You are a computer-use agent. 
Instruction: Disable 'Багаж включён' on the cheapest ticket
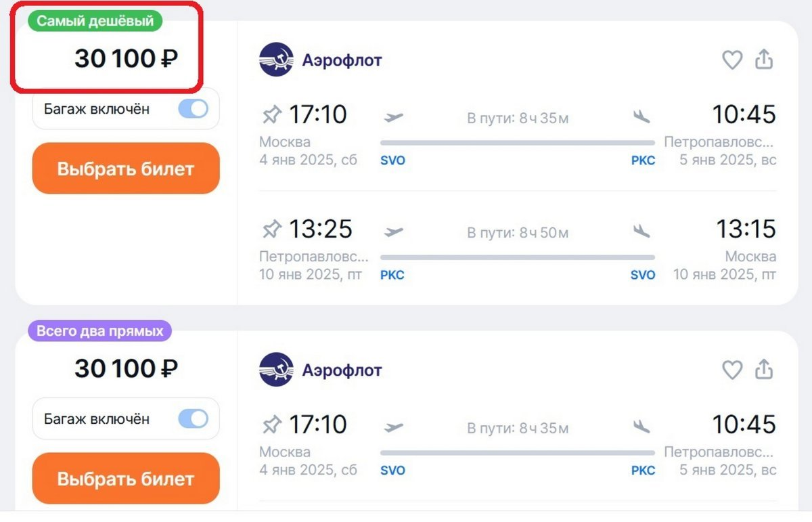pos(194,108)
